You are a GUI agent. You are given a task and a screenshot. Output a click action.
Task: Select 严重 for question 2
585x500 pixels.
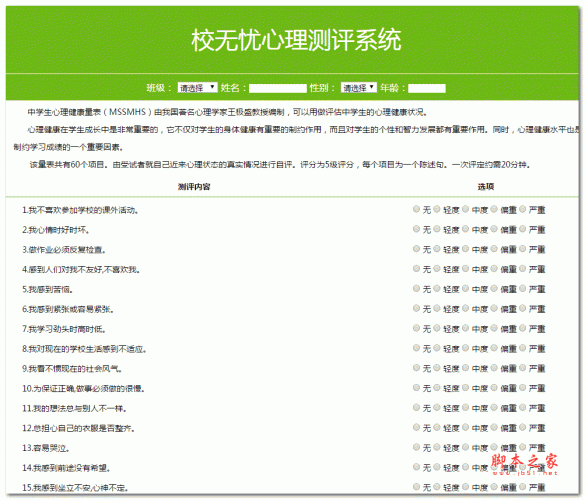[x=523, y=229]
